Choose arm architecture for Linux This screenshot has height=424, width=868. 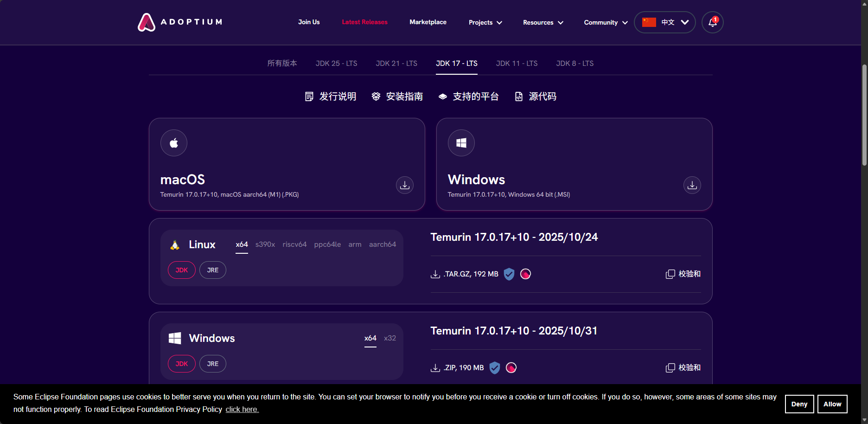(x=355, y=244)
